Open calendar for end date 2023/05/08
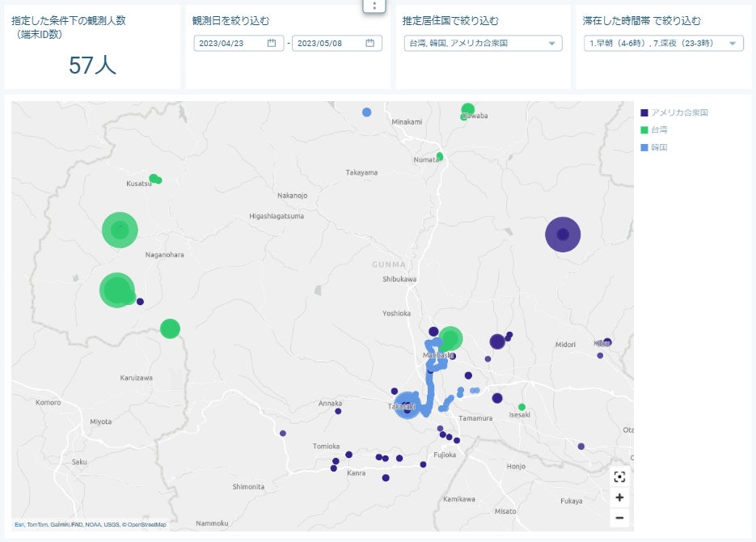Viewport: 756px width, 542px height. [x=370, y=43]
